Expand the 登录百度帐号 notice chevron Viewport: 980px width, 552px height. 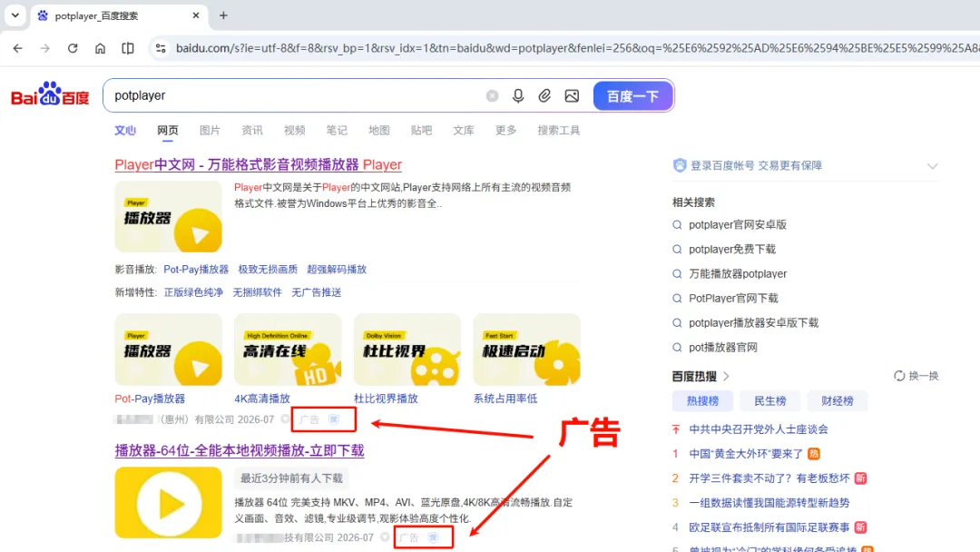click(932, 166)
